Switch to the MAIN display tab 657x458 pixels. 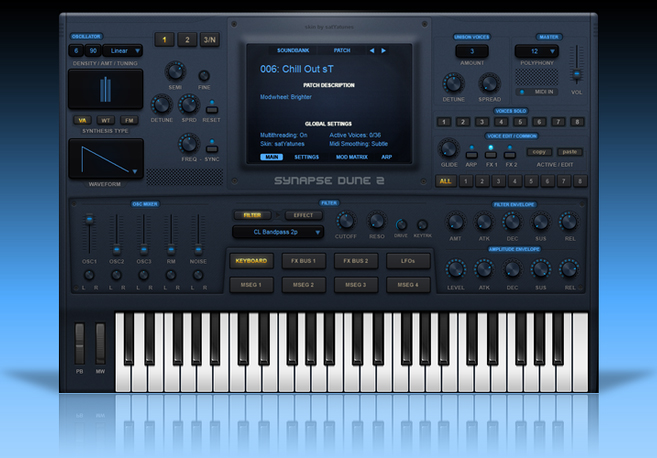[x=272, y=157]
